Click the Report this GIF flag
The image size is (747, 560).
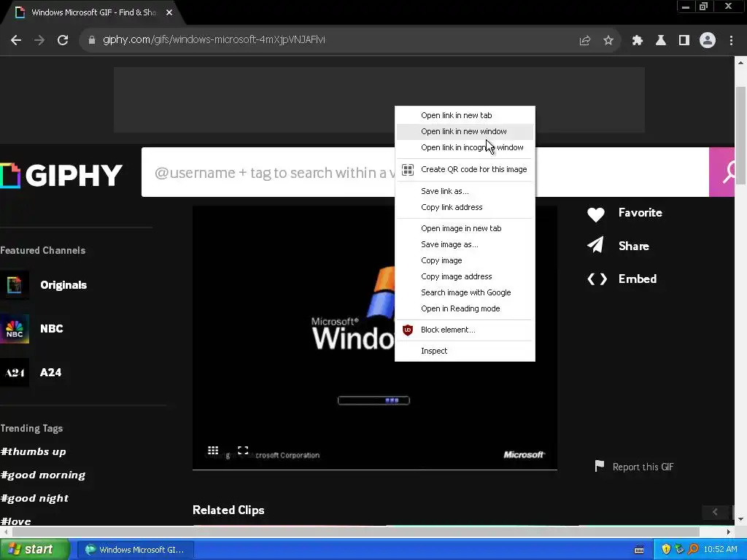coord(600,466)
